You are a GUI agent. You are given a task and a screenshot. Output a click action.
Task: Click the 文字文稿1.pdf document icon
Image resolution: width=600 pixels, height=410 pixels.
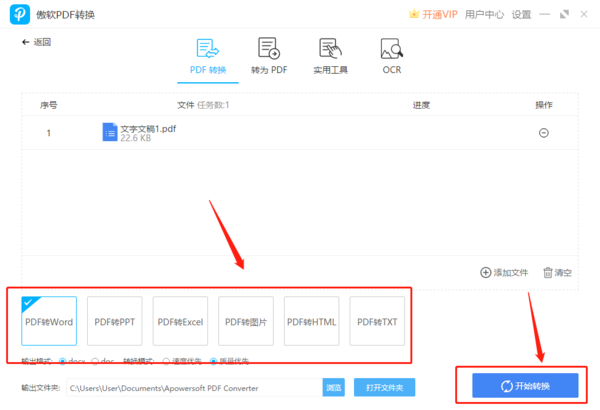109,132
